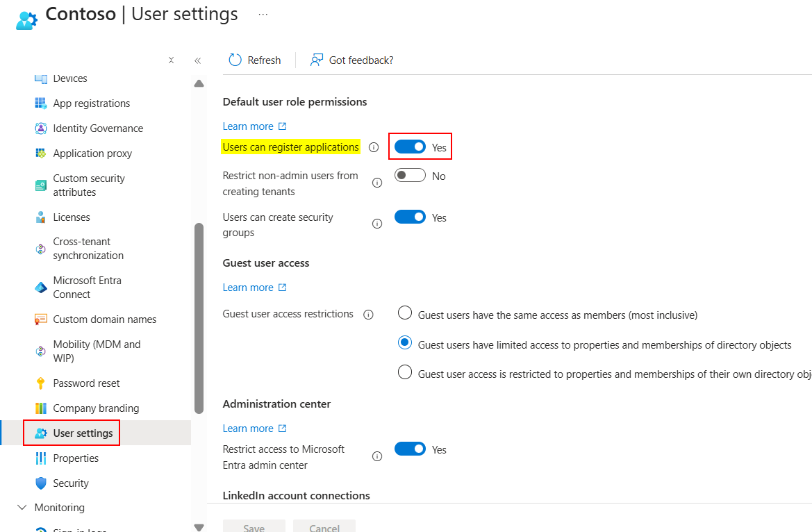Click info icon for Guest user access restrictions
This screenshot has width=812, height=532.
368,315
